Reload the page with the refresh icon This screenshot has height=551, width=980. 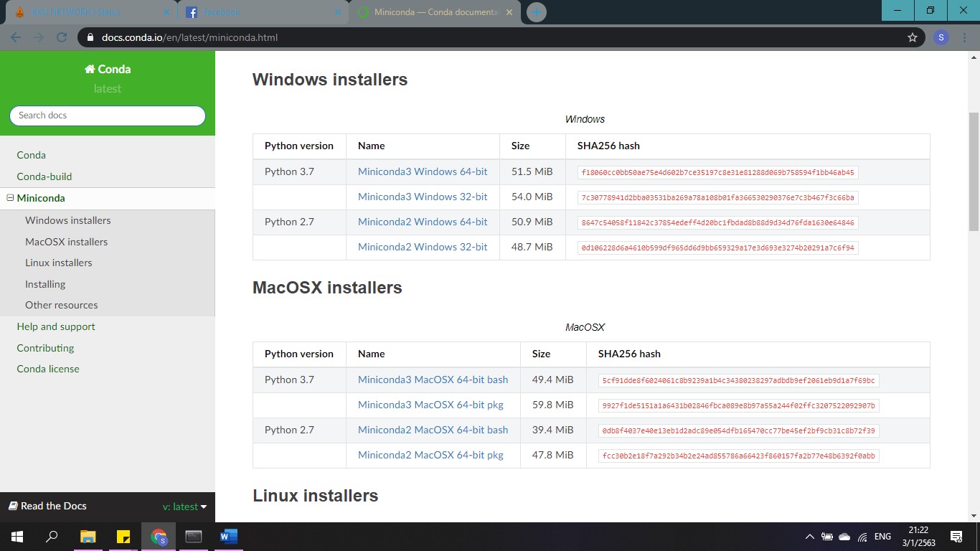tap(62, 37)
